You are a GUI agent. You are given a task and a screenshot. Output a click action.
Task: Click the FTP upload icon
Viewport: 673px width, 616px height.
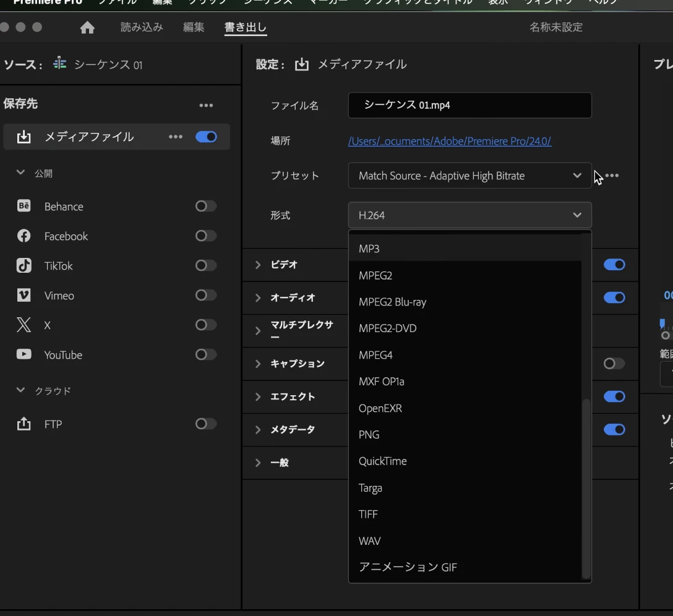pyautogui.click(x=24, y=424)
